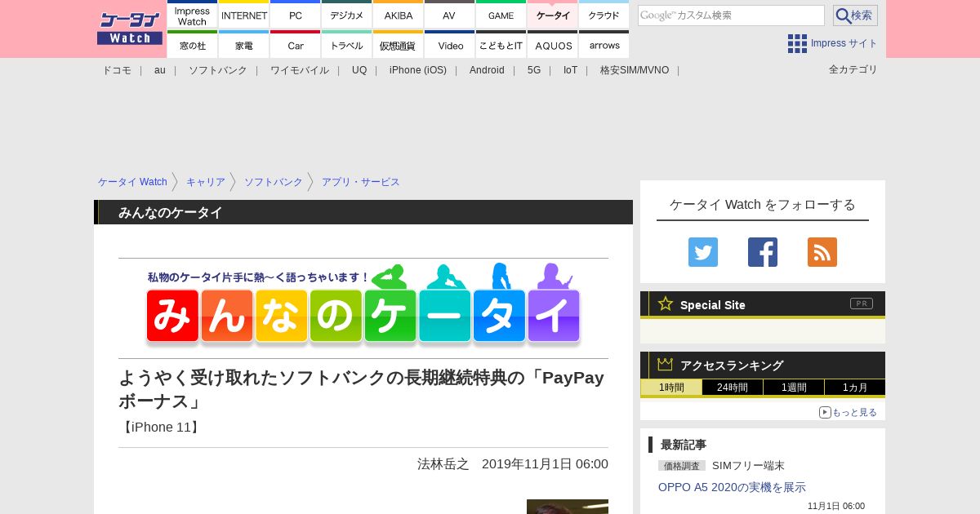
Task: Switch ranking to 24時間 tab
Action: 733,388
